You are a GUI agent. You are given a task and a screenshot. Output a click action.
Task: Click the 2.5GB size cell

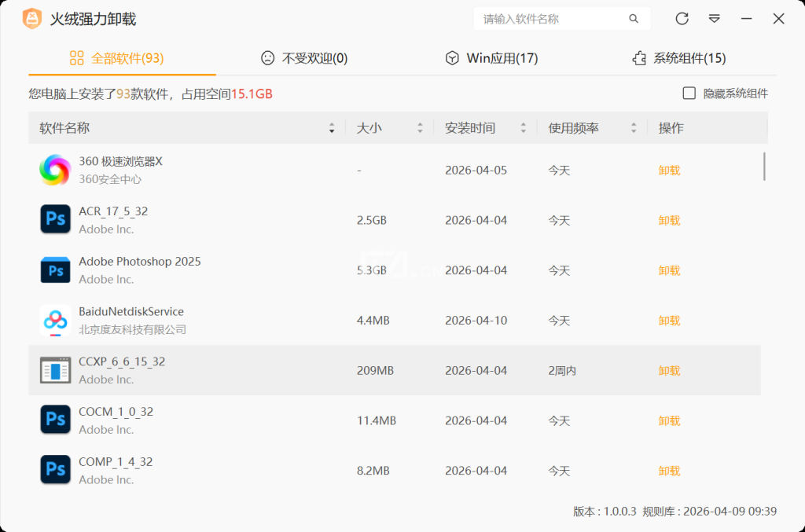372,221
